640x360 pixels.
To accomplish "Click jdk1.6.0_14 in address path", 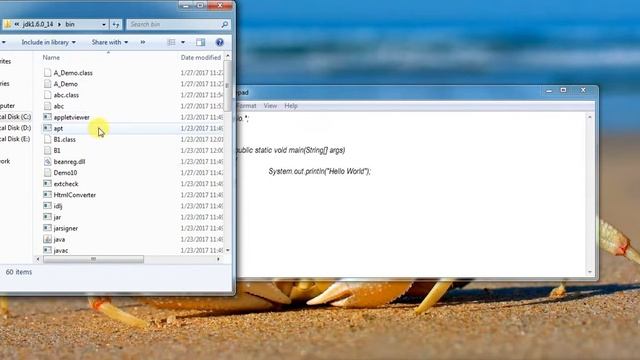I will 38,24.
